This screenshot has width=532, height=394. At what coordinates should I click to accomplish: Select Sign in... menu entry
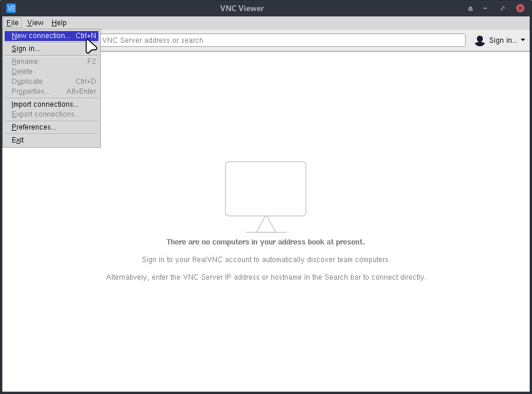[52, 49]
